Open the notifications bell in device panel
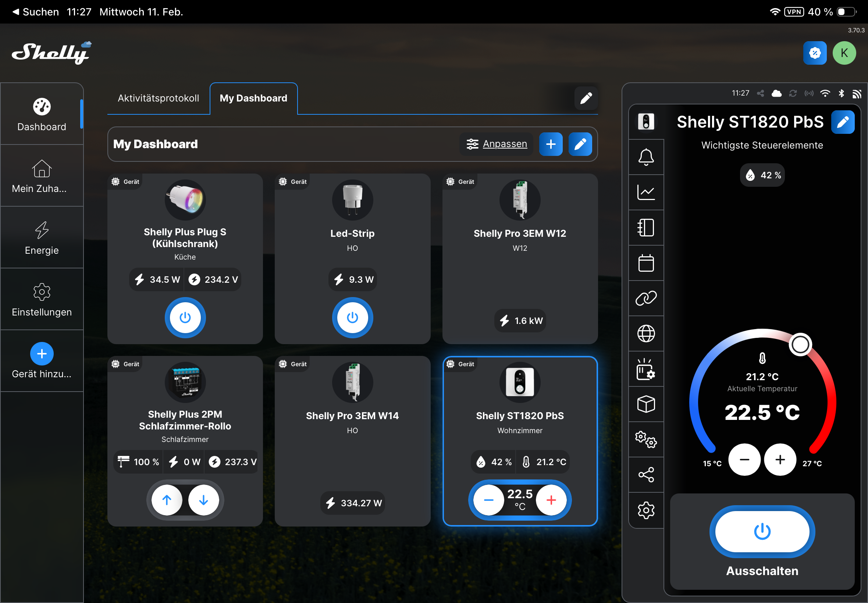The height and width of the screenshot is (603, 868). (646, 157)
